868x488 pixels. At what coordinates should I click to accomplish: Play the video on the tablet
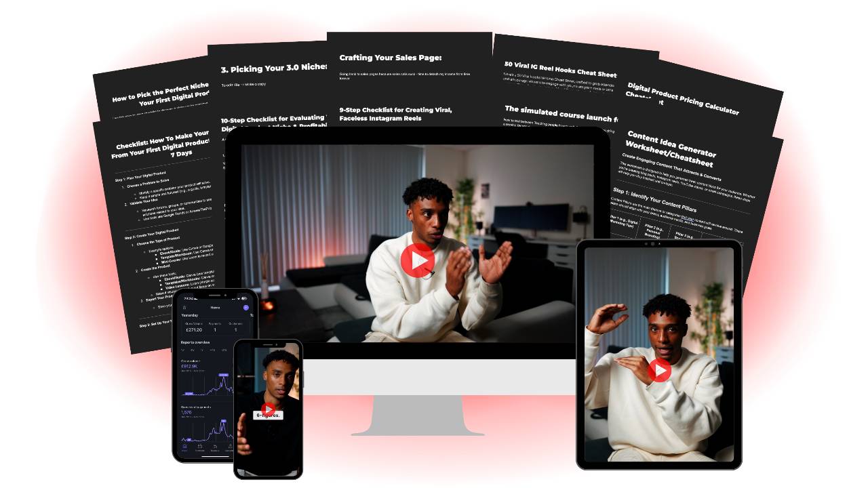point(658,370)
